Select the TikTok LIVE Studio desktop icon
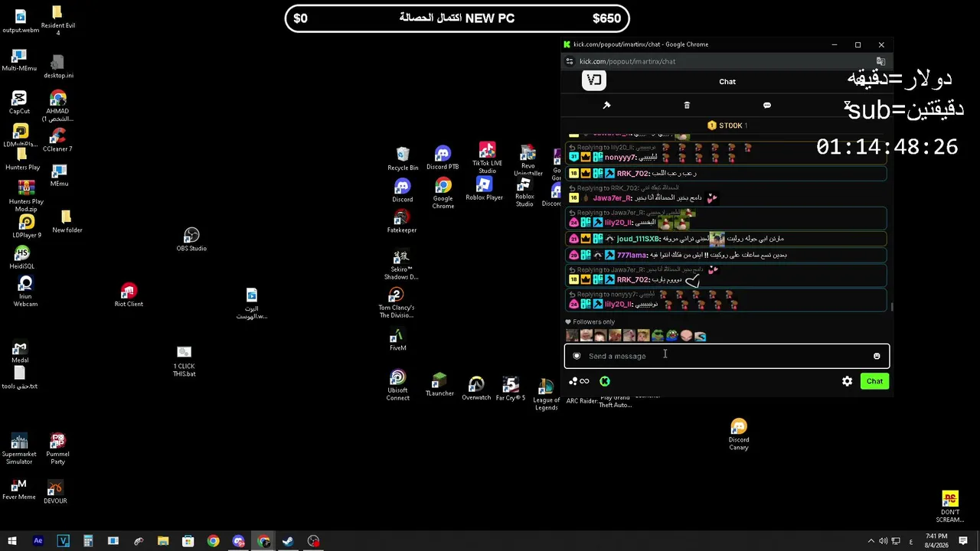Viewport: 980px width, 551px height. pyautogui.click(x=487, y=158)
